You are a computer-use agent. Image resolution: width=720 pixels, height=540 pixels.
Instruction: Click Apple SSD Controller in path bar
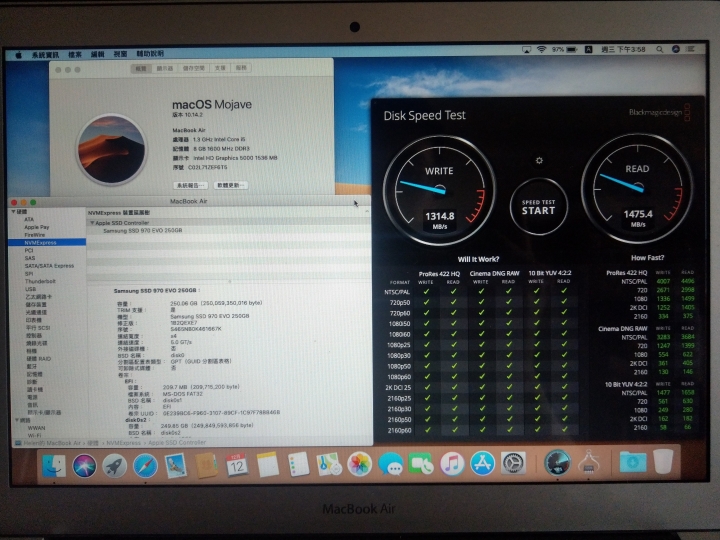(177, 443)
